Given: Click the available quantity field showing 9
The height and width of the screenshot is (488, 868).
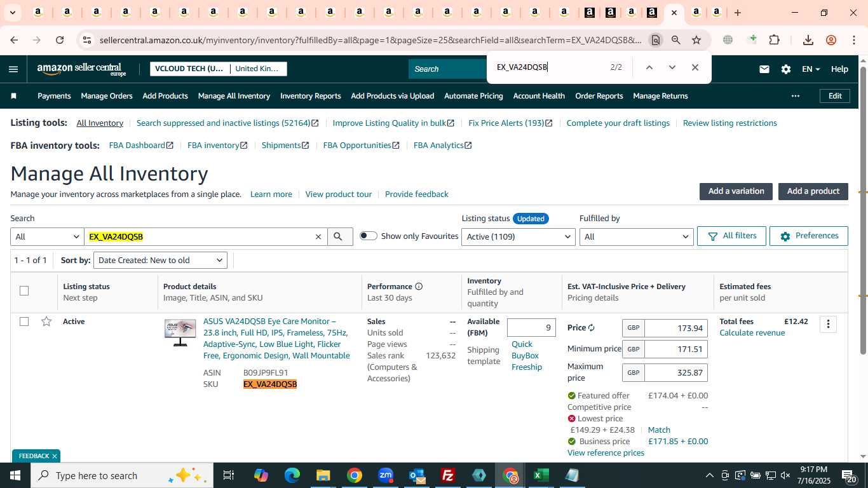Looking at the screenshot, I should coord(531,328).
